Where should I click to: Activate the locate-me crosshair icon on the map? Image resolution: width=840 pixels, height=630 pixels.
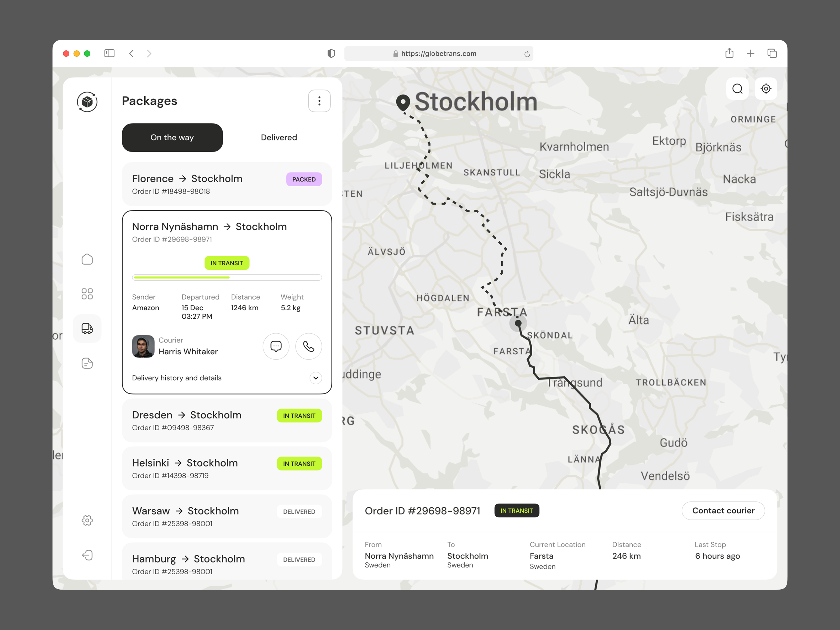click(x=766, y=88)
